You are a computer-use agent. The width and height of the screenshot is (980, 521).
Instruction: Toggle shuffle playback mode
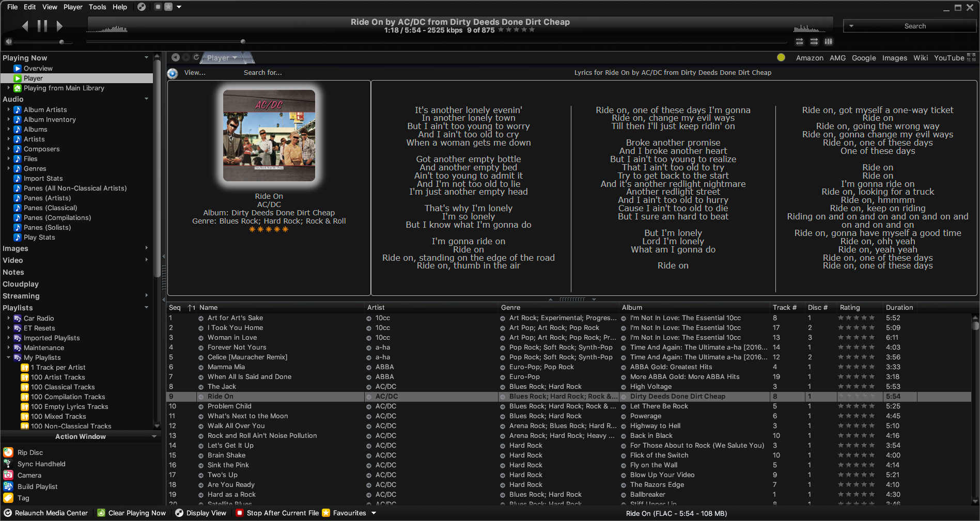coord(814,41)
